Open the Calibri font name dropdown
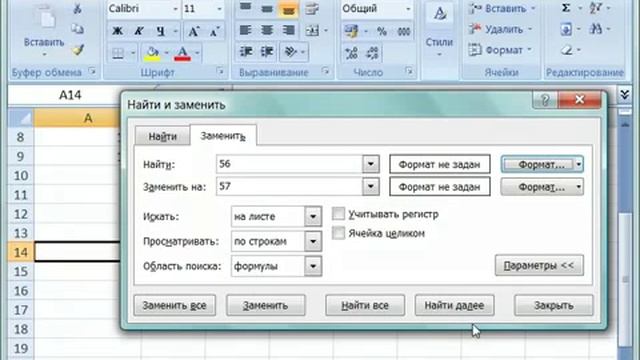 click(x=176, y=9)
